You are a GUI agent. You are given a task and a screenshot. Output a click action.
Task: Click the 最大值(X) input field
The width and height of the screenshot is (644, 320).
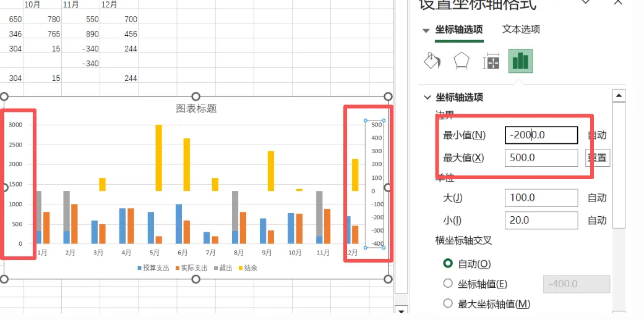[x=541, y=158]
